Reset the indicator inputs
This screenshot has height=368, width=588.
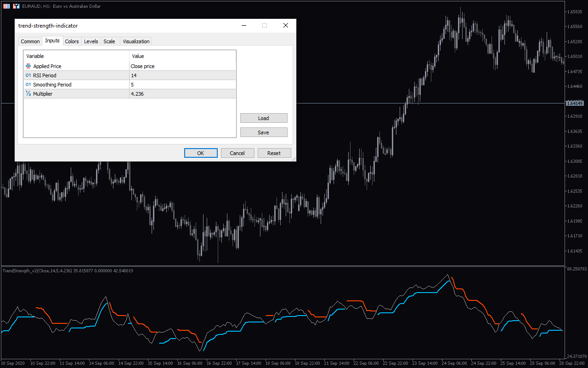point(274,153)
